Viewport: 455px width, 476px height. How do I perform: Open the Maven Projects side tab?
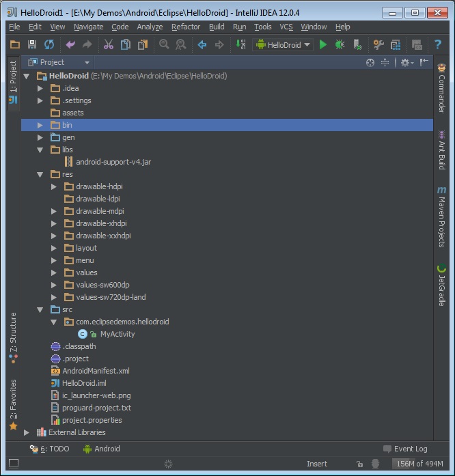pyautogui.click(x=441, y=216)
